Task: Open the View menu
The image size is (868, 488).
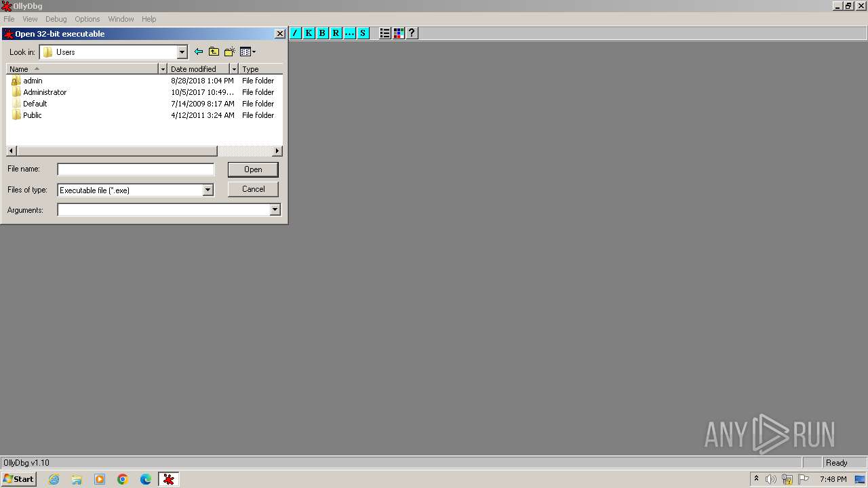Action: pos(30,19)
